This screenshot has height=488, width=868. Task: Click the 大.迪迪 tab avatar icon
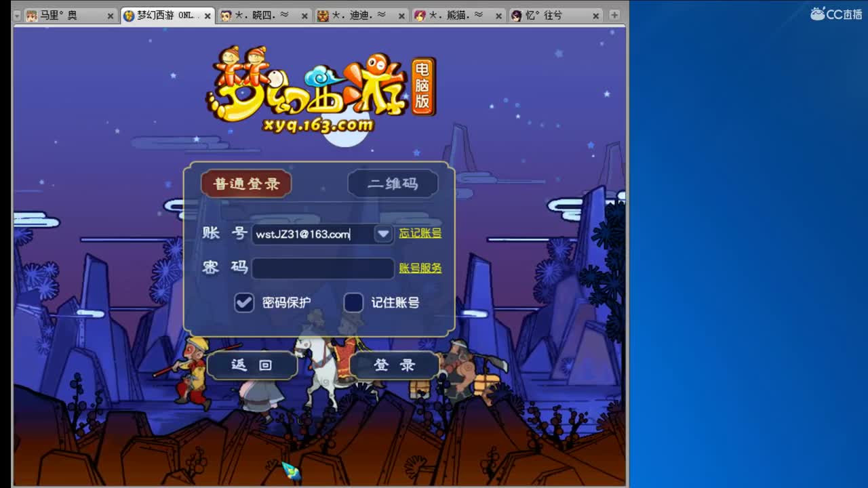point(323,16)
